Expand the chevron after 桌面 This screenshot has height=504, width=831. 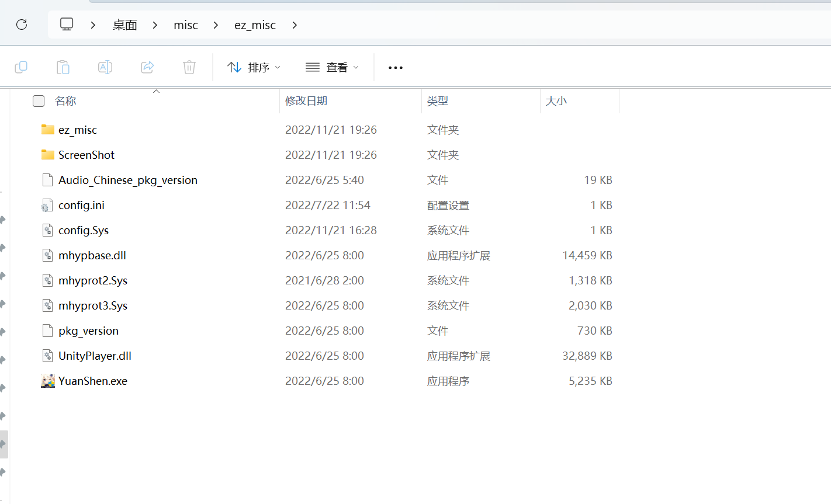point(155,25)
